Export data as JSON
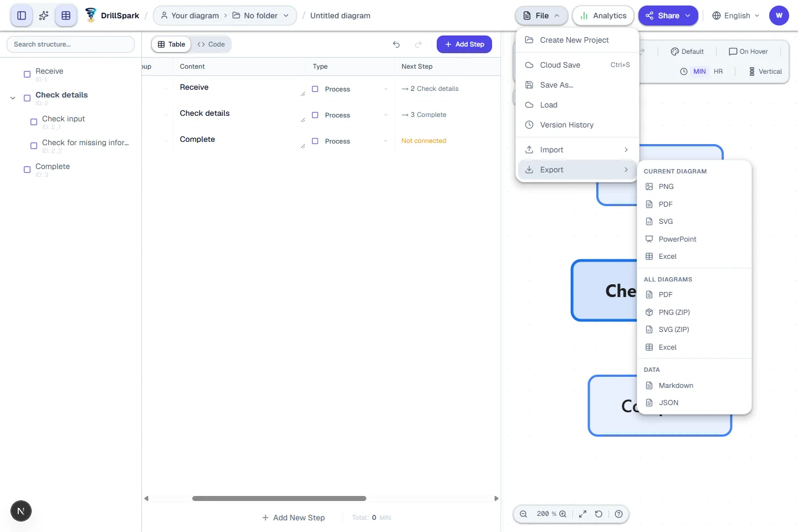This screenshot has width=798, height=532. click(694, 403)
